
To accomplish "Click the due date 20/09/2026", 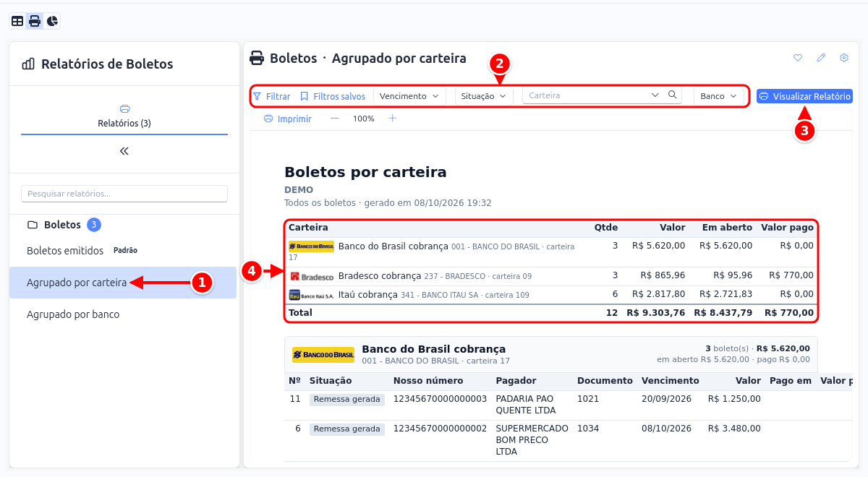I will coord(666,399).
